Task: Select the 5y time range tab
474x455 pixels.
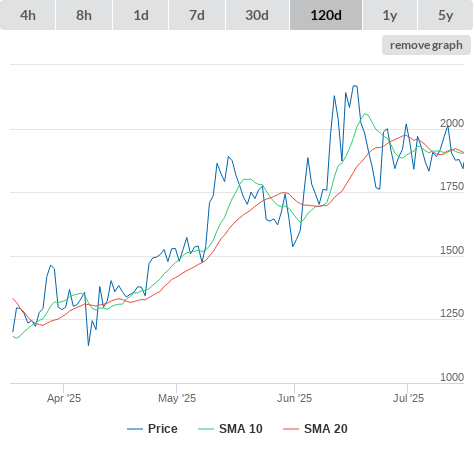Action: 446,15
